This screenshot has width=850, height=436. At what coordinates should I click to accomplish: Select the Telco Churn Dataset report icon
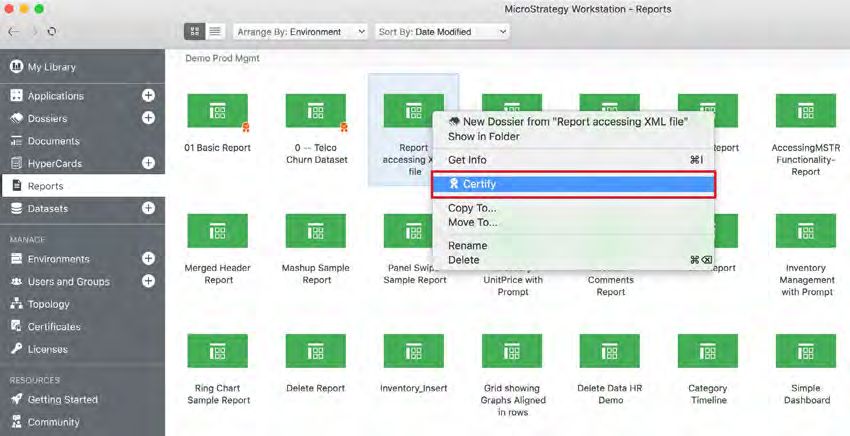315,111
